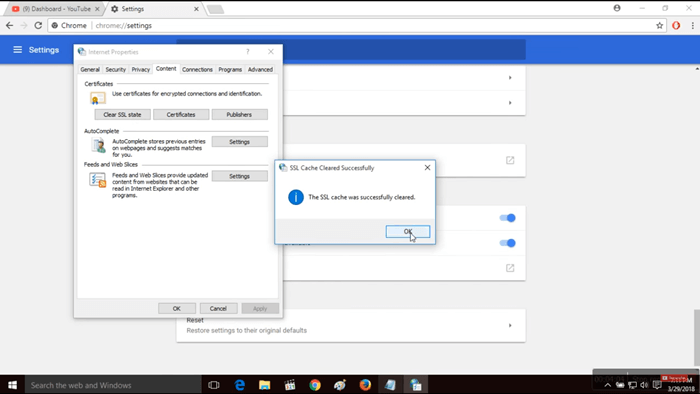Switch to the Dashboard - YouTube tab

point(55,9)
